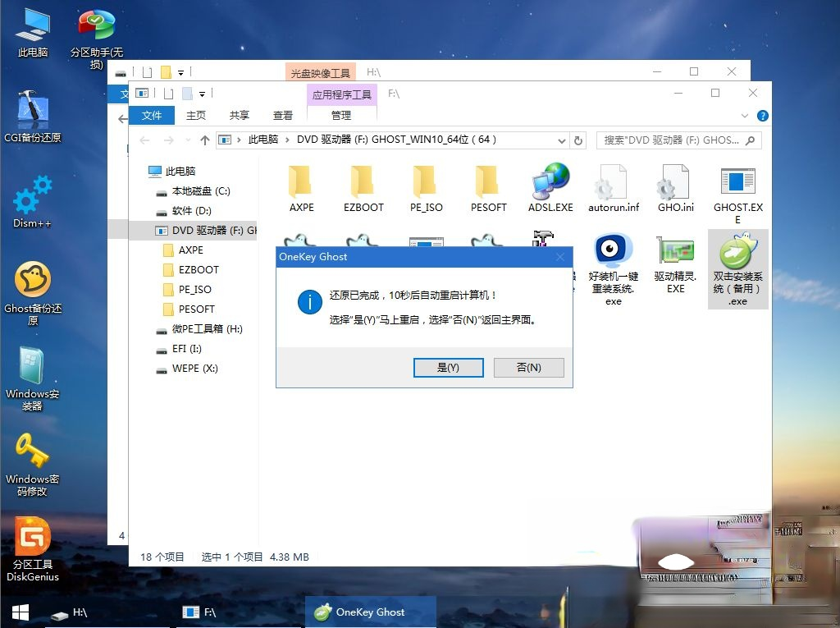Select GHOST.EXE file icon
This screenshot has width=840, height=628.
737,195
